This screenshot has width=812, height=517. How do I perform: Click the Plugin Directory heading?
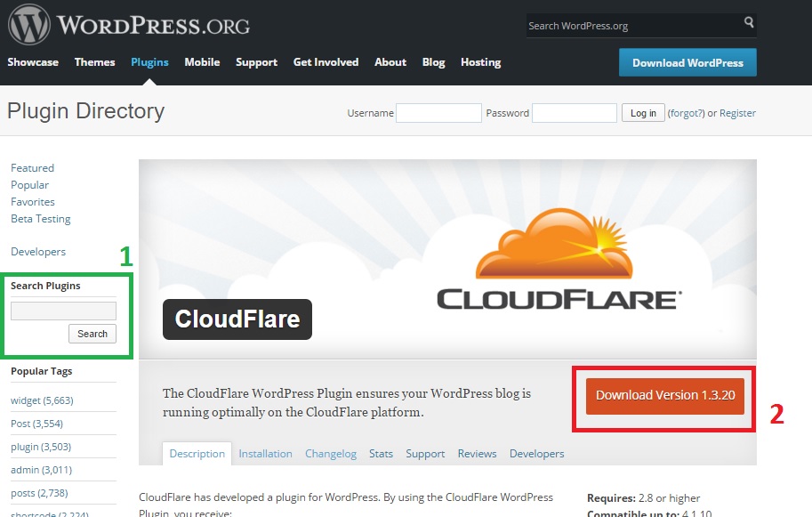tap(86, 111)
